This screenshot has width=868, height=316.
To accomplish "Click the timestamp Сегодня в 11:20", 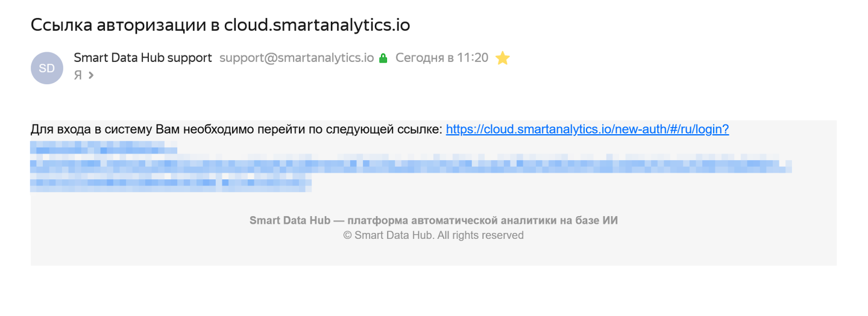I will point(441,58).
